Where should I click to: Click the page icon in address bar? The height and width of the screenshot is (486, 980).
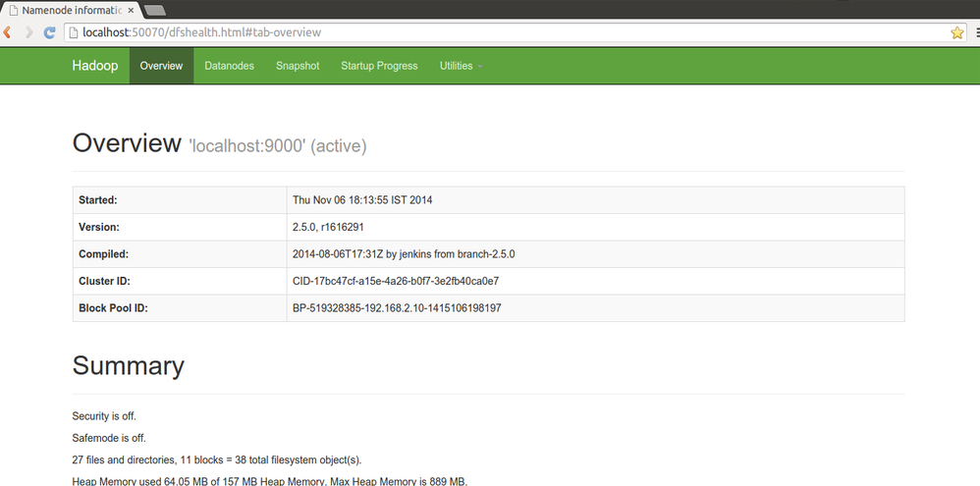coord(73,32)
